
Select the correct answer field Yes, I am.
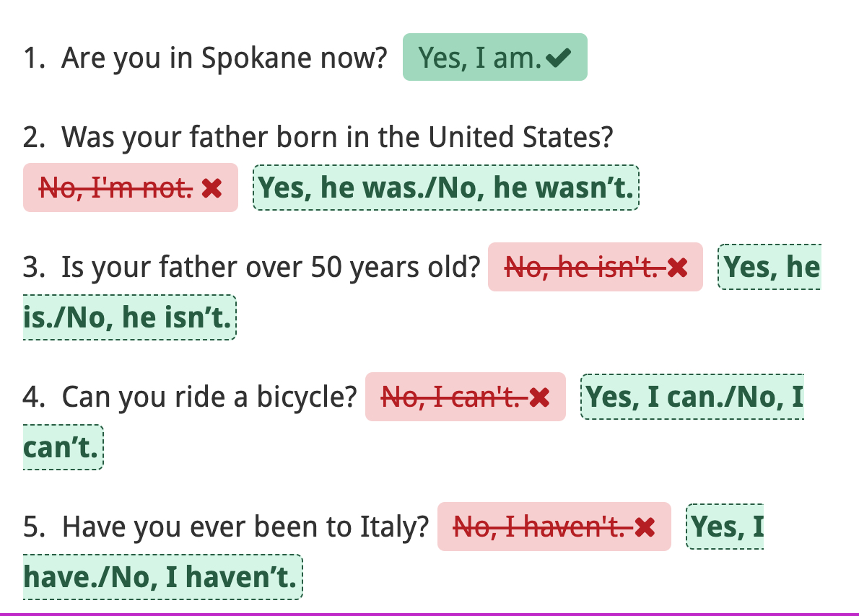(x=495, y=57)
